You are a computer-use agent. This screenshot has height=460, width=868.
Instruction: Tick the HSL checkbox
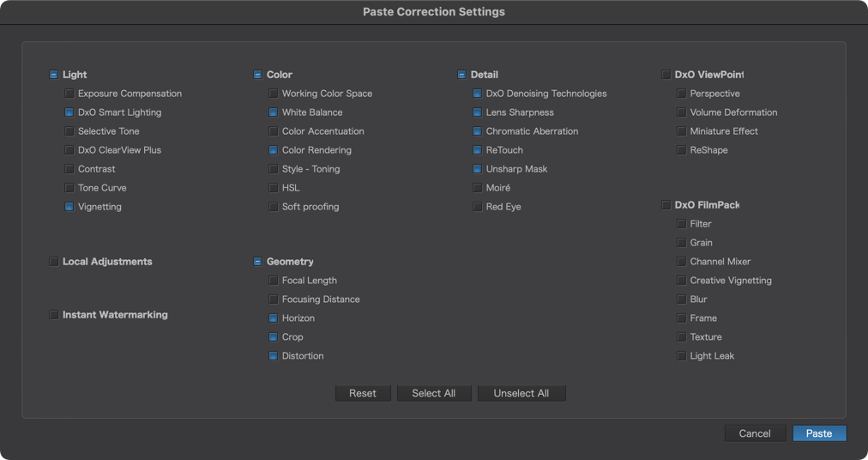(x=274, y=188)
